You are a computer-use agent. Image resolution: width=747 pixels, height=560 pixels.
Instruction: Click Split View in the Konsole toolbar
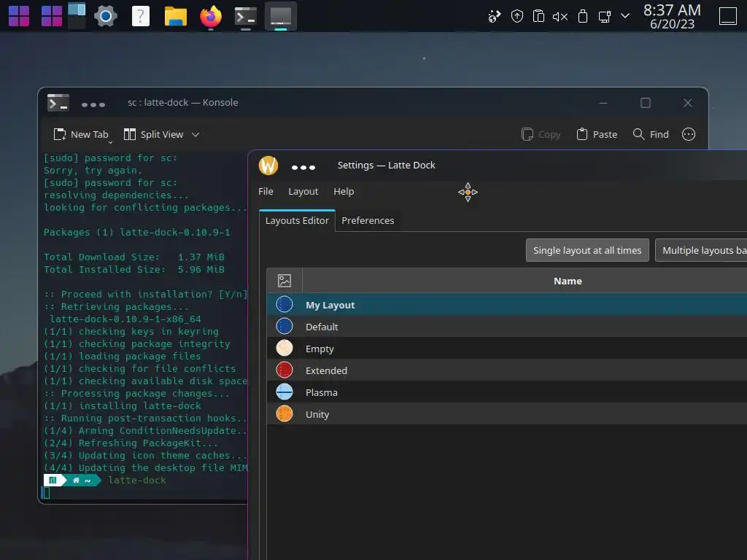(153, 135)
